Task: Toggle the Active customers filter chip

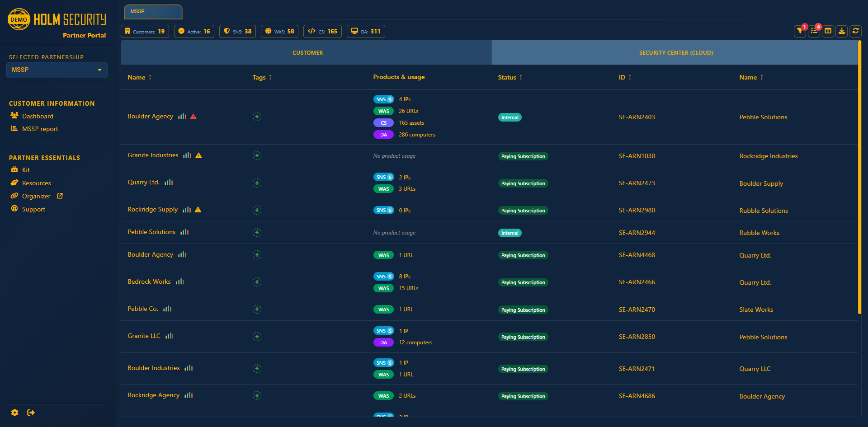Action: [193, 31]
